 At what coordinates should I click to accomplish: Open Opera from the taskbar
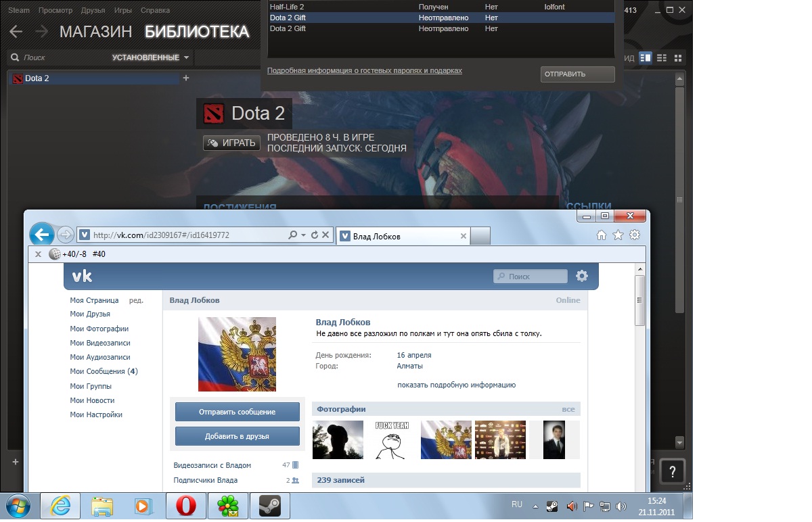pos(185,505)
